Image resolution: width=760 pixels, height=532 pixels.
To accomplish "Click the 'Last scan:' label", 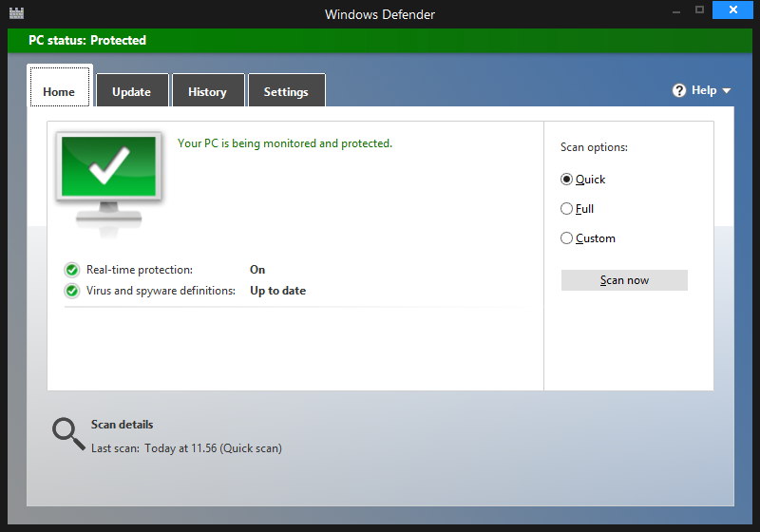I will coord(115,448).
